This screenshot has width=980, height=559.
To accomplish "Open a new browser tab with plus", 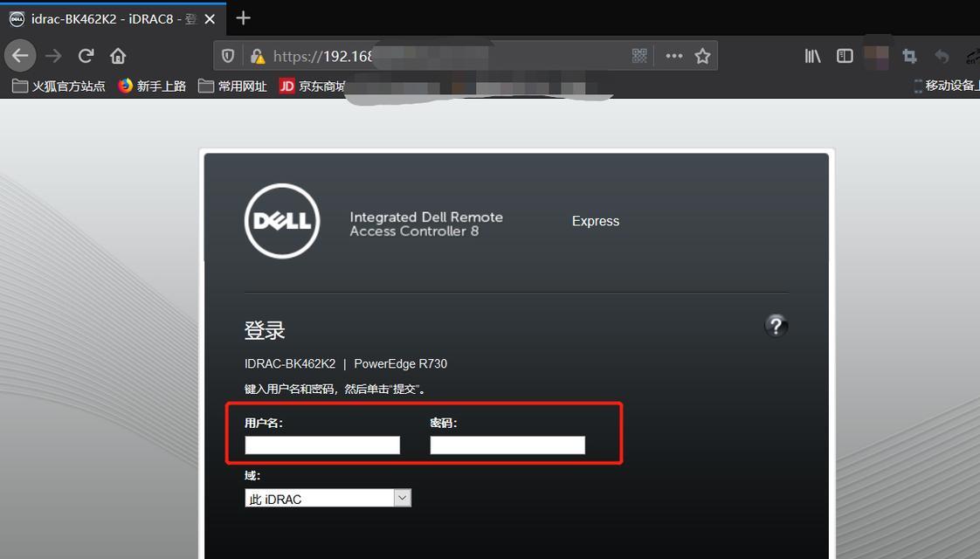I will (243, 18).
